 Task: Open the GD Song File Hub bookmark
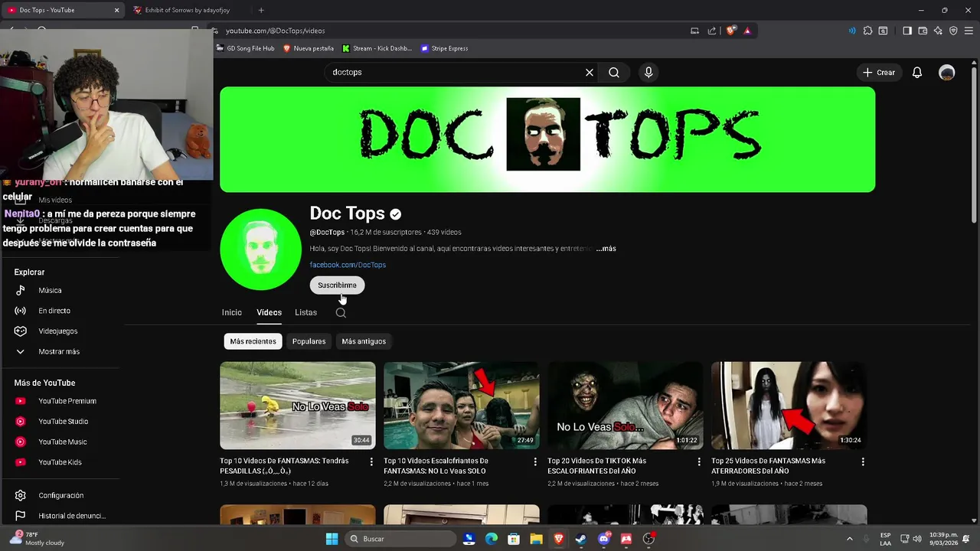click(245, 48)
